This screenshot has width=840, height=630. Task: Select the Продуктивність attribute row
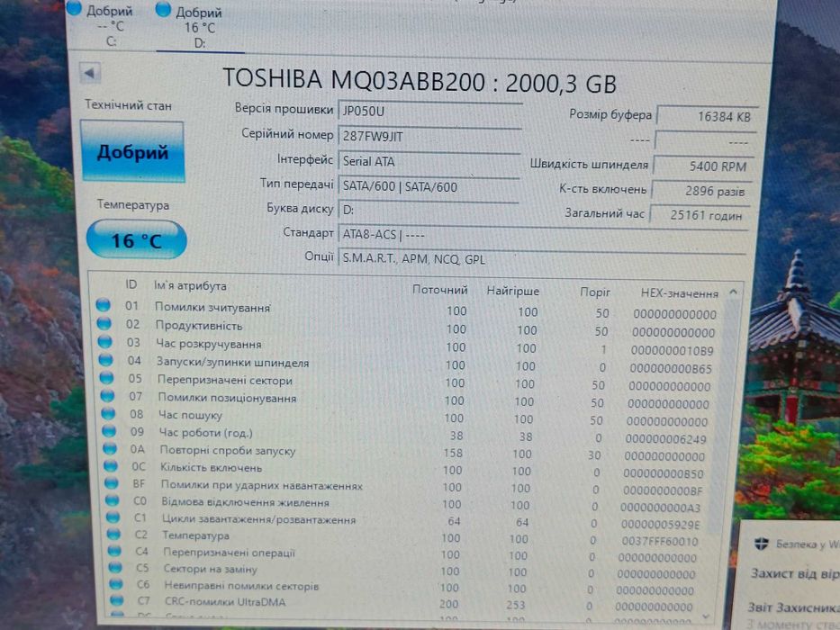408,328
